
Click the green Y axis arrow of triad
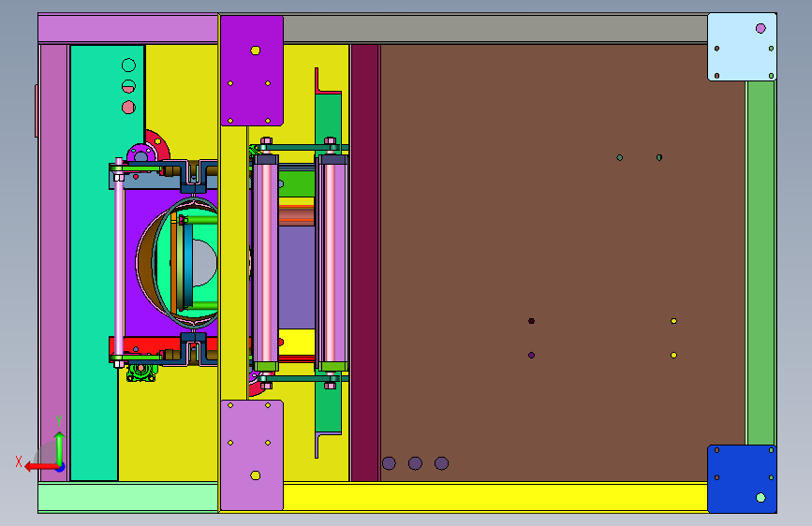60,447
